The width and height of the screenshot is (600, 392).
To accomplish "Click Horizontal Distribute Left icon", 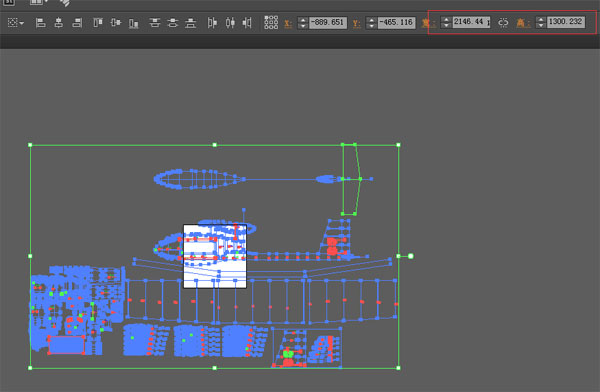I will tap(212, 23).
